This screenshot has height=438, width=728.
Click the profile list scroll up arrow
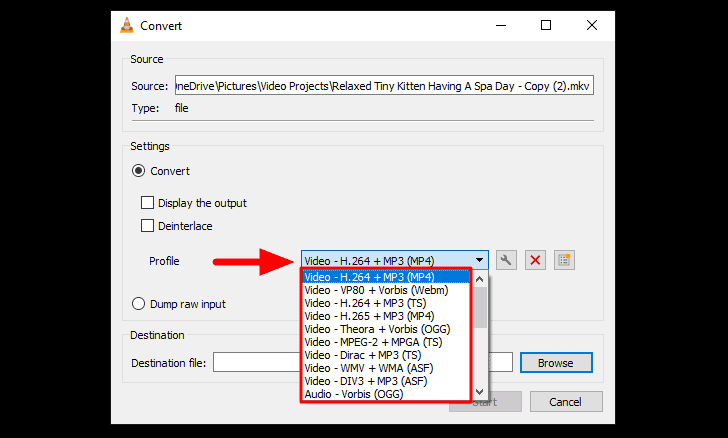(x=480, y=279)
